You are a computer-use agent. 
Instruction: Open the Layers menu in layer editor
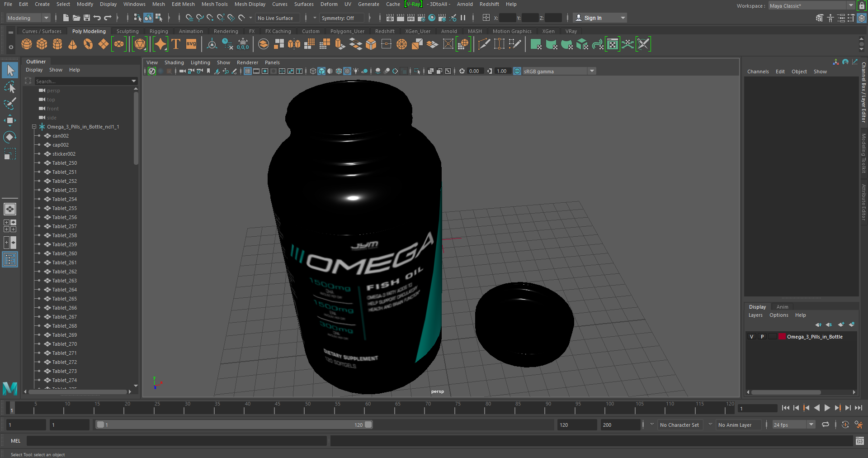[755, 315]
